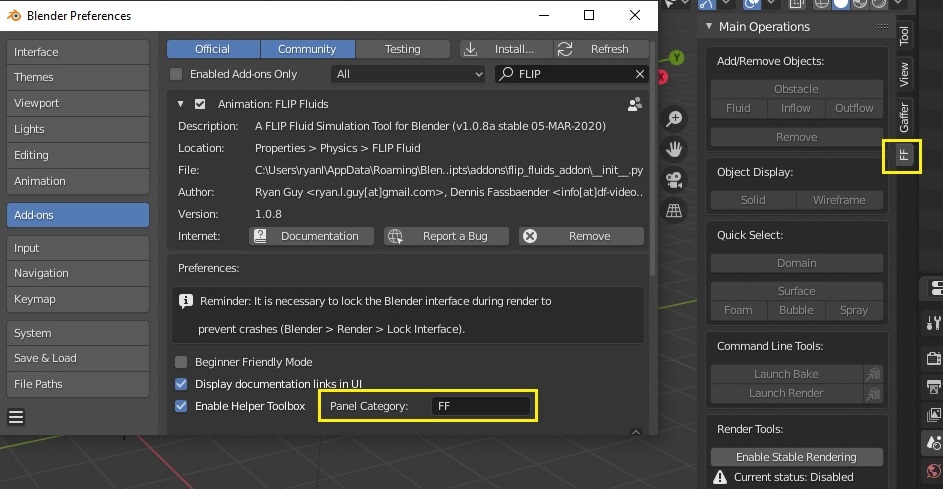Open the Render properties tab icon

[x=933, y=359]
